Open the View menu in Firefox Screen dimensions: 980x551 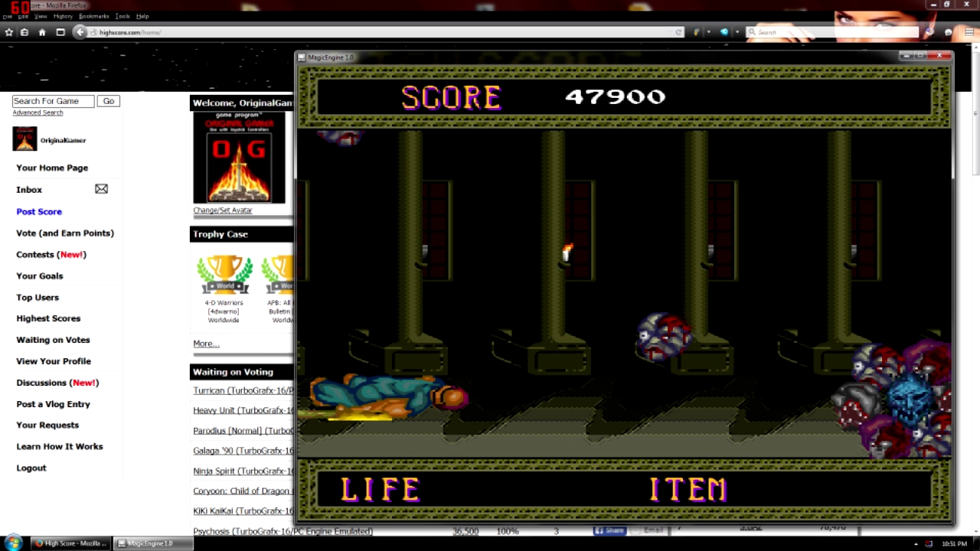[41, 16]
